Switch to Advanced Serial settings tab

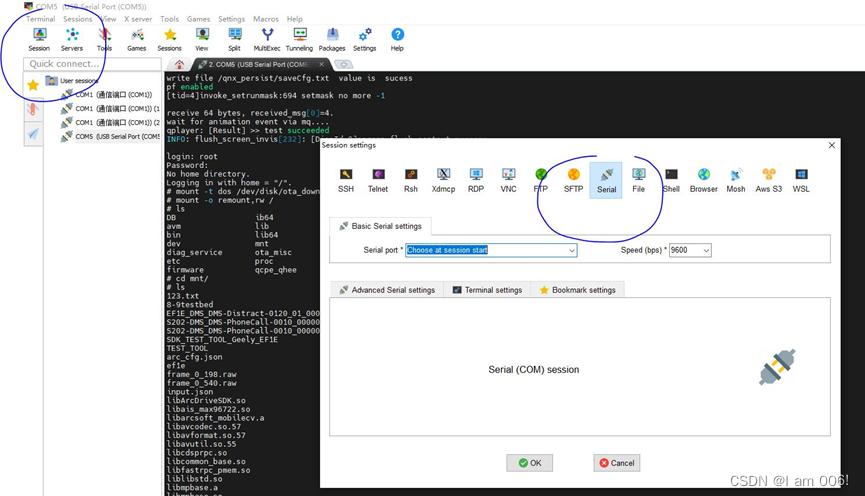pos(387,290)
